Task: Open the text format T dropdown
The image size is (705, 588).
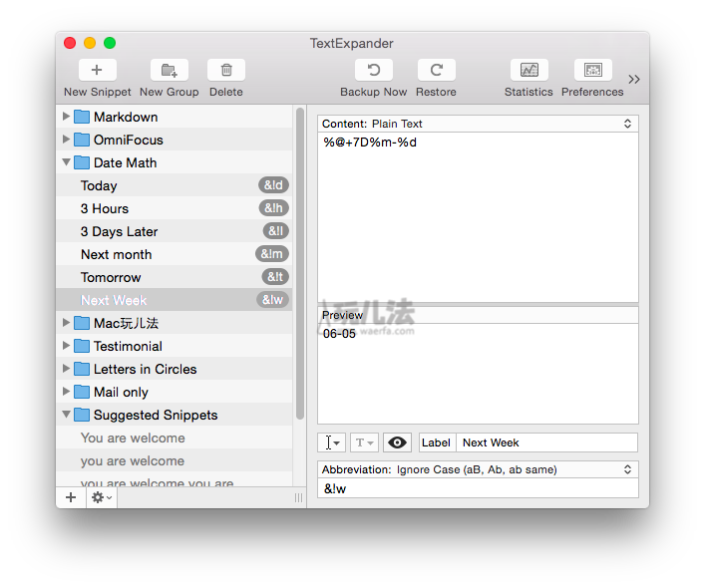Action: 364,442
